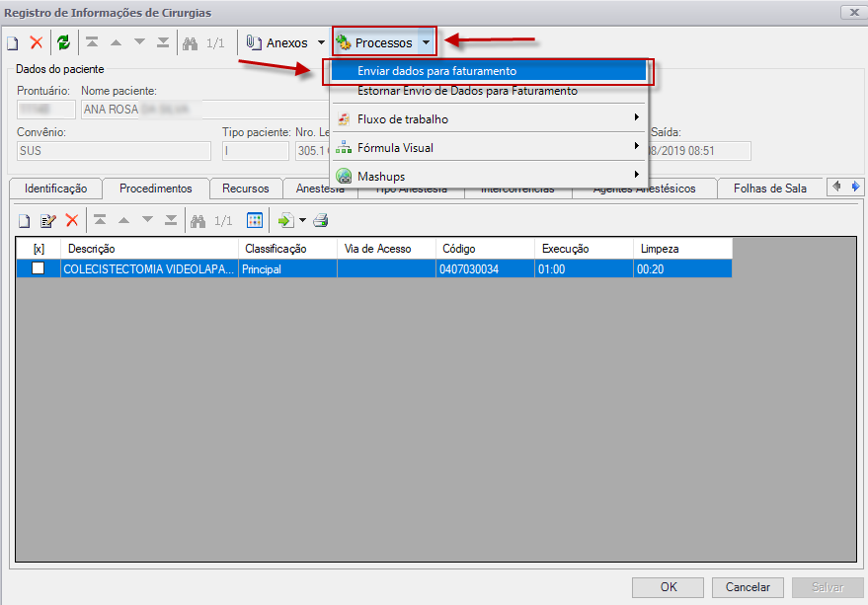Sort by Classificação column header
The height and width of the screenshot is (605, 868).
pyautogui.click(x=288, y=249)
